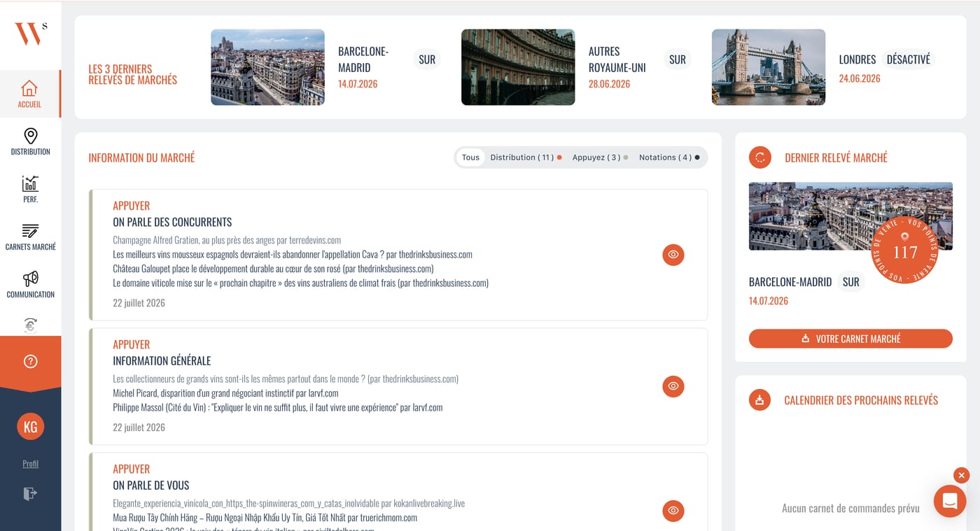Viewport: 980px width, 531px height.
Task: Open the Mua Rượu Tây Chính Hãng article
Action: click(265, 518)
